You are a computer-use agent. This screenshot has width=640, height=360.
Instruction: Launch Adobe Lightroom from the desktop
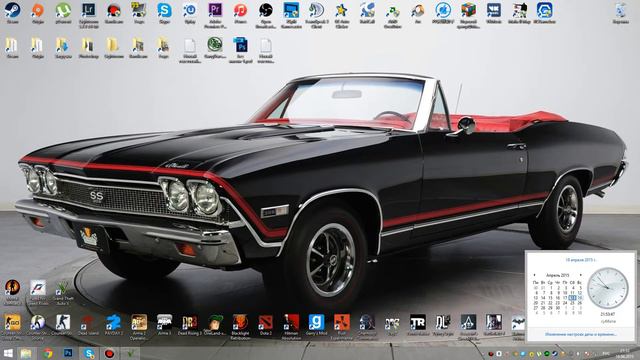89,15
